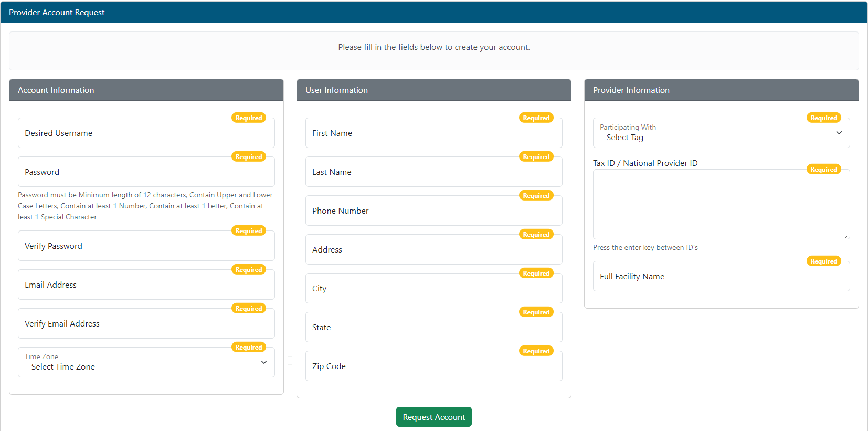The height and width of the screenshot is (431, 868).
Task: Click the First Name field
Action: tap(434, 133)
